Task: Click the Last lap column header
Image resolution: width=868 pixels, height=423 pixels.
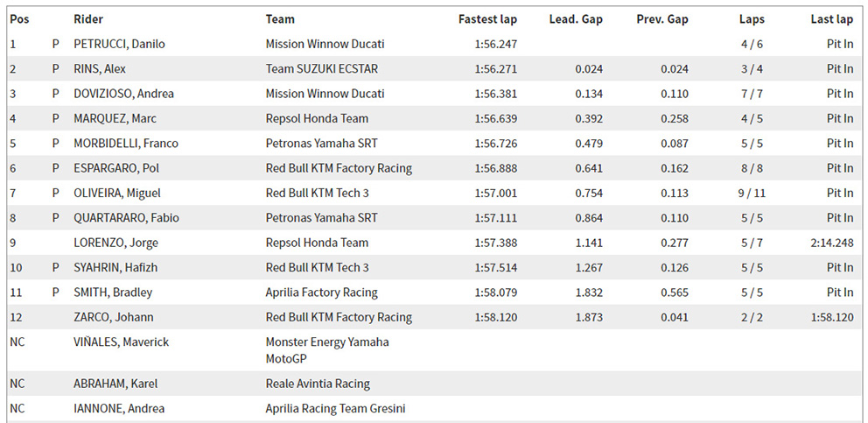Action: pos(831,19)
